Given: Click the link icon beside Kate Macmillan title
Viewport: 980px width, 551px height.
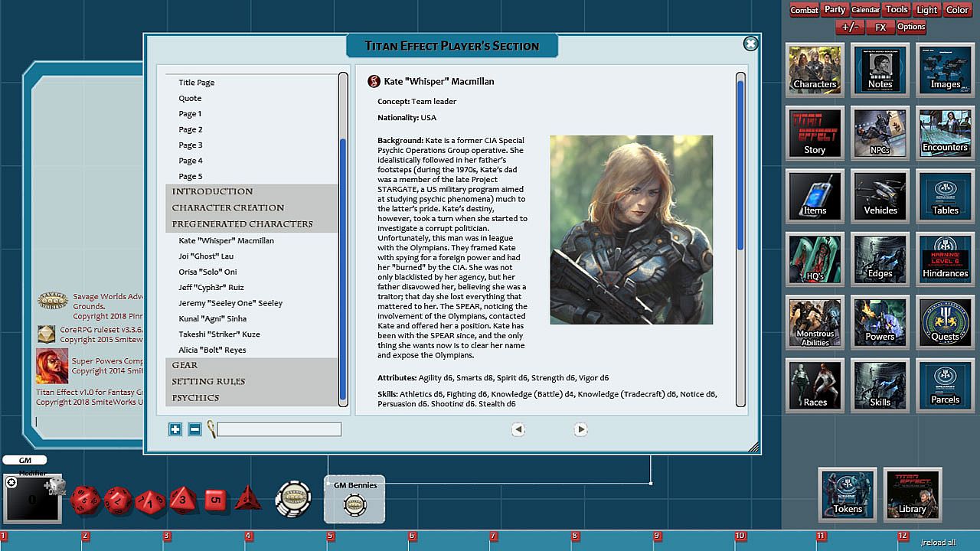Looking at the screenshot, I should 374,81.
